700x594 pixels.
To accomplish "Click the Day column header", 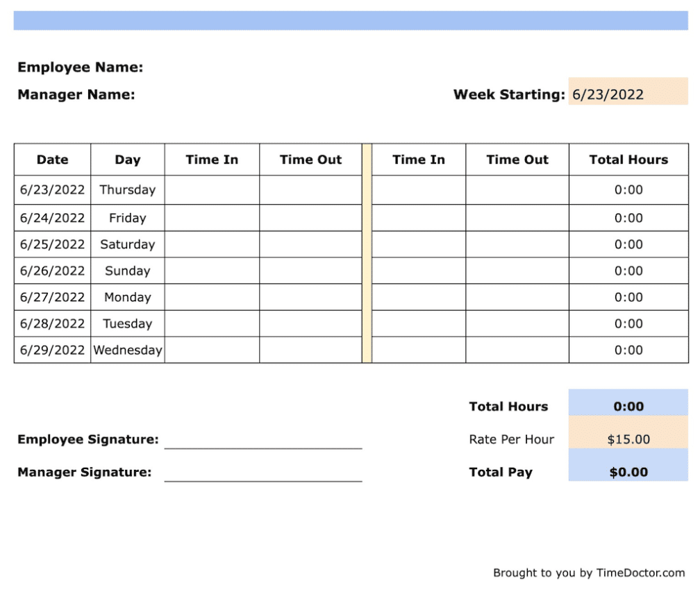I will pos(128,160).
